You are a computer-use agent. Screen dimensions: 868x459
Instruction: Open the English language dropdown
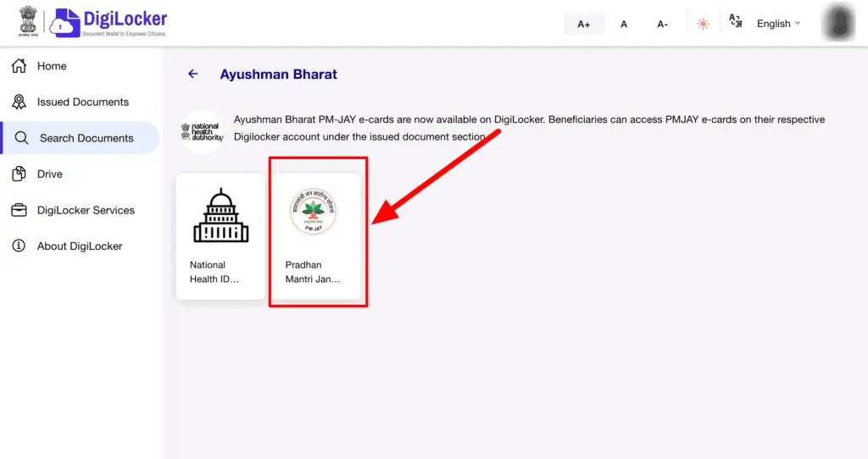(x=778, y=24)
